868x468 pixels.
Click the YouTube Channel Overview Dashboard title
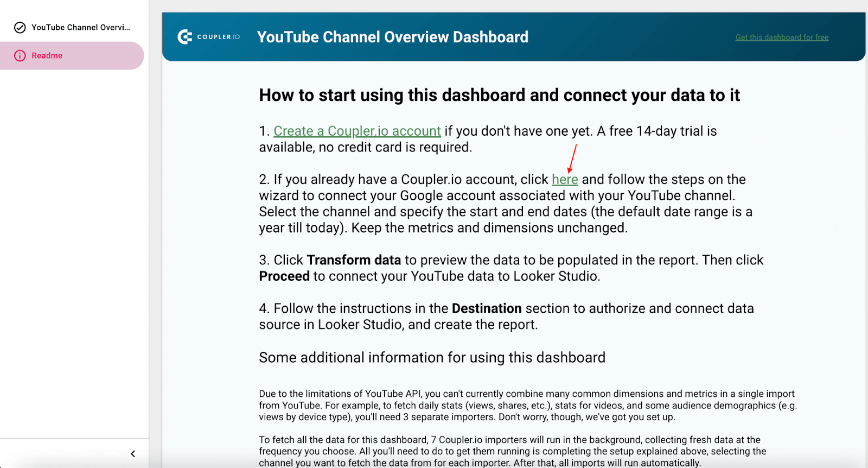click(x=392, y=37)
